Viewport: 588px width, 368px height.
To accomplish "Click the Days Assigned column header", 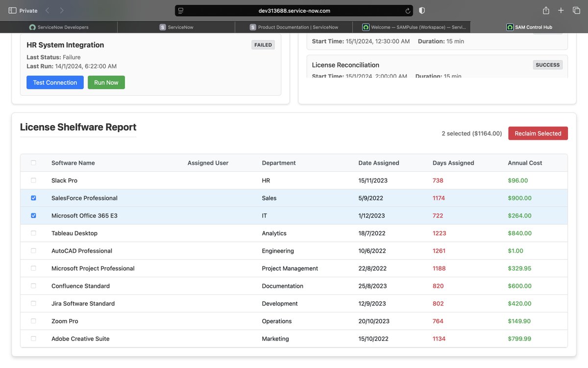I will pos(453,163).
